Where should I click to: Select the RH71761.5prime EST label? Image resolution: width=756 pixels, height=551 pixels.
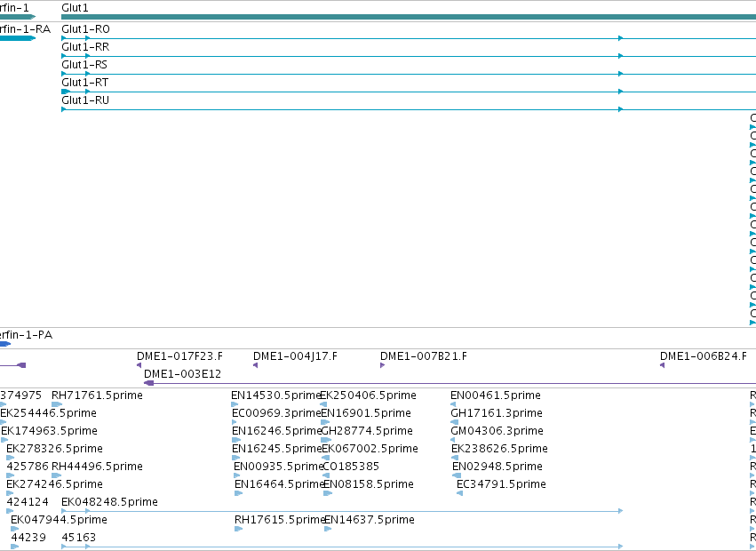(97, 395)
